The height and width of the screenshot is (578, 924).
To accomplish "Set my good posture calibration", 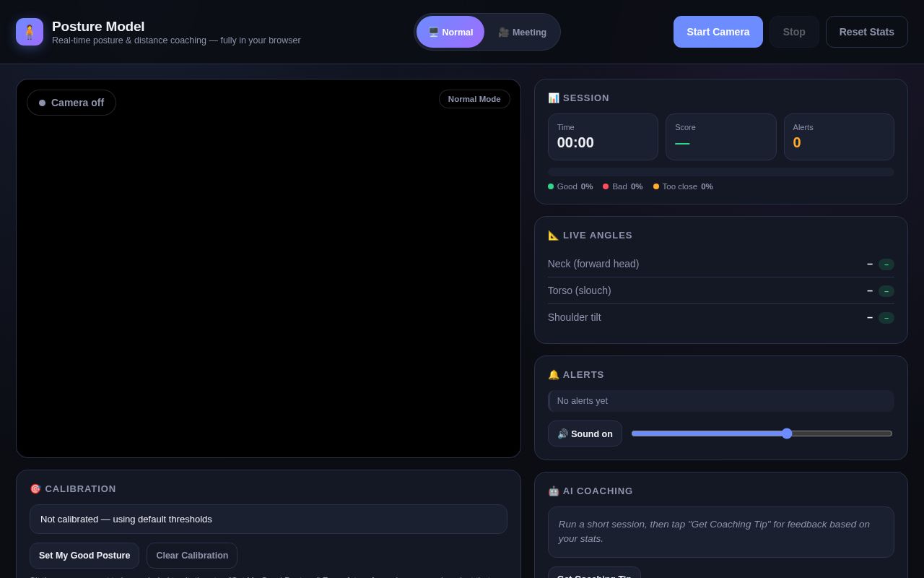I will 84,556.
